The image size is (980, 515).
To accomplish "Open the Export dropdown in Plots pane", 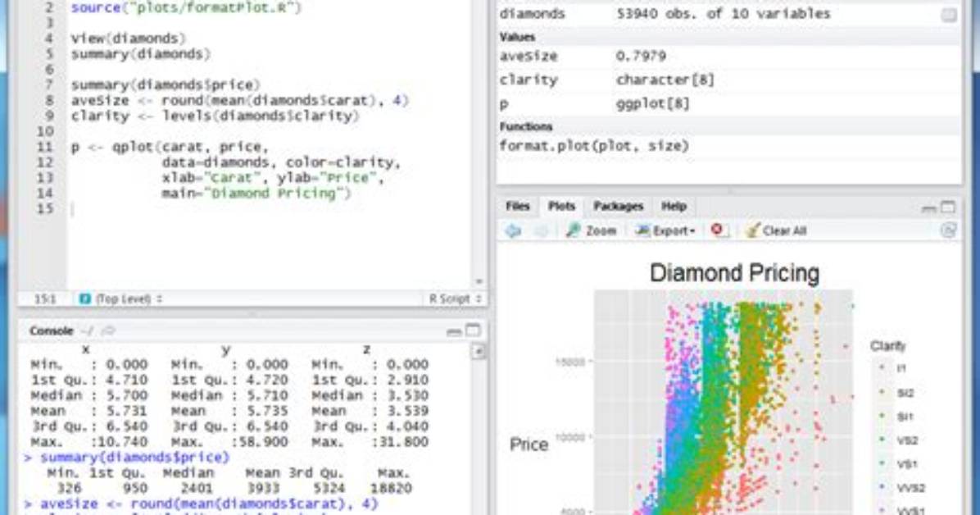I will [665, 231].
